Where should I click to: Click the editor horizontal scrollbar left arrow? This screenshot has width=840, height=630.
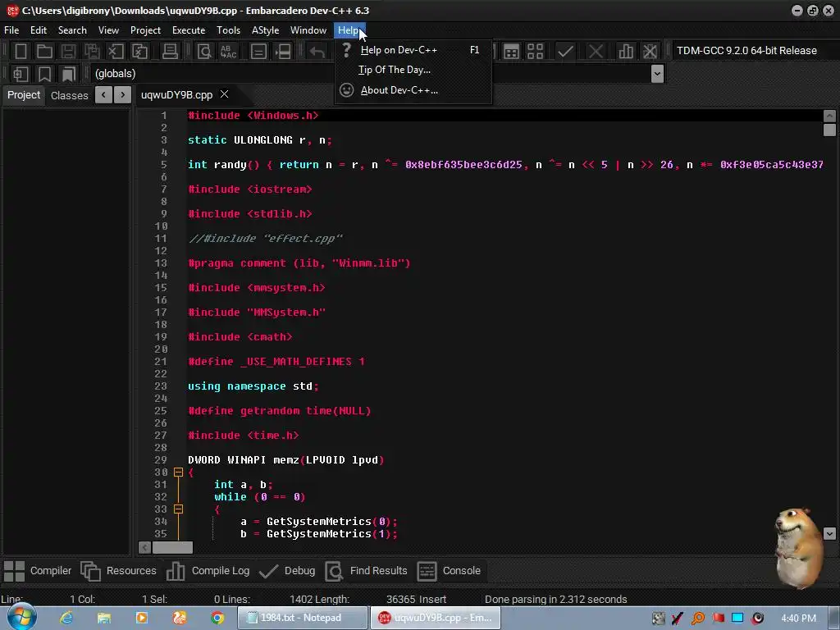click(x=144, y=547)
